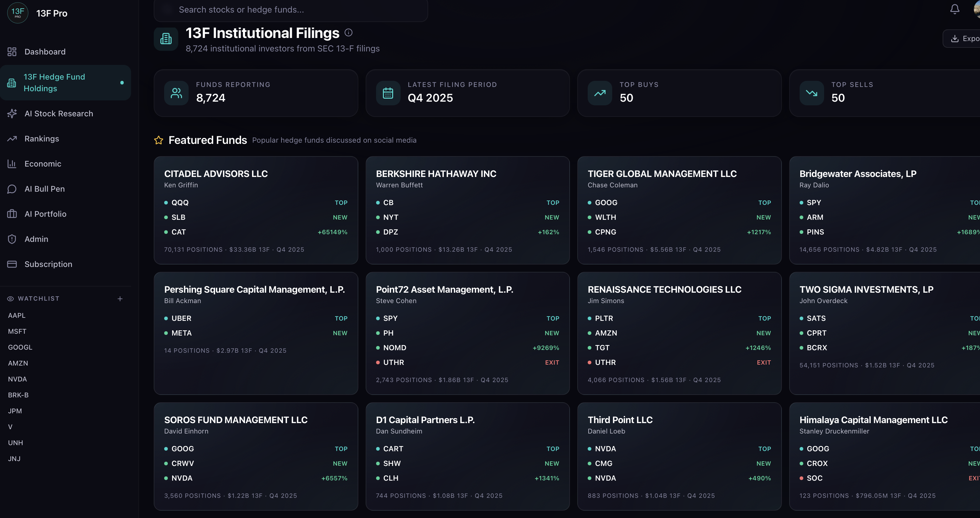Open the Admin menu item
This screenshot has height=518, width=980.
click(x=66, y=239)
